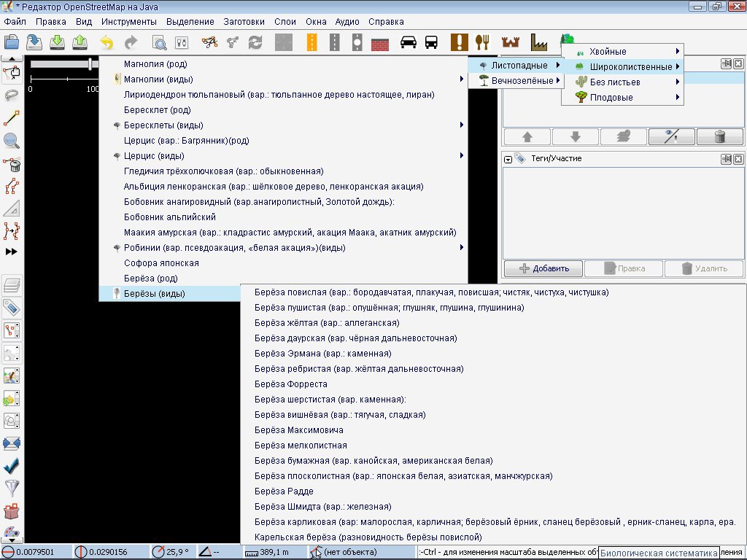Click the brick wall preset icon
This screenshot has width=747, height=560.
[x=380, y=42]
